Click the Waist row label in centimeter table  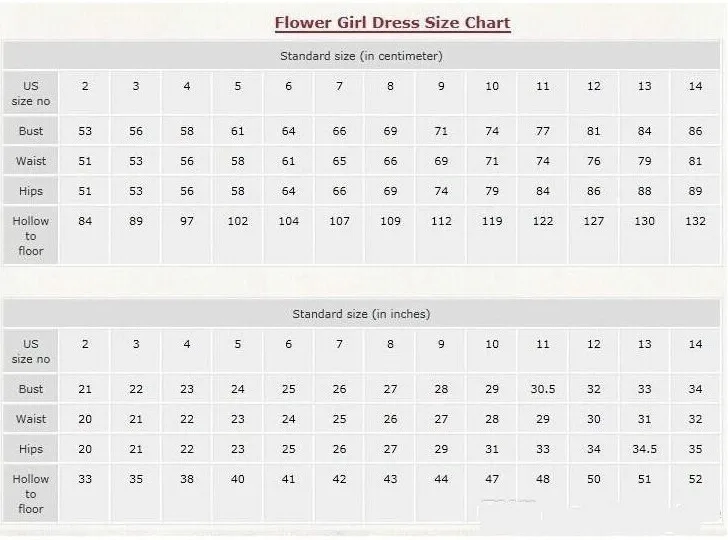31,161
